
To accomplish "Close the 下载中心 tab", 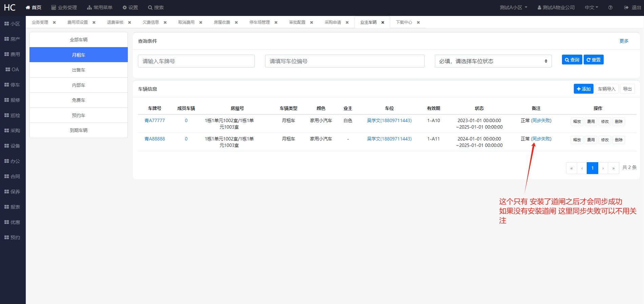I will (418, 22).
